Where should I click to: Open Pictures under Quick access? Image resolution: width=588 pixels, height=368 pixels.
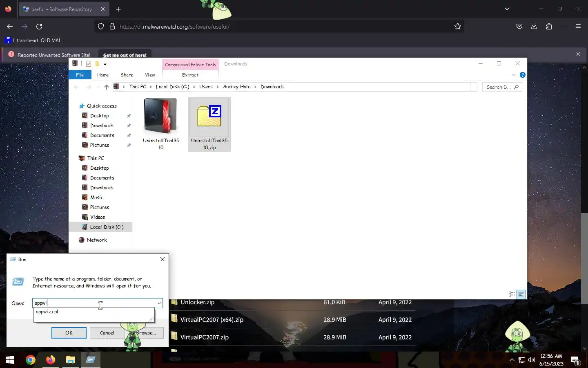[99, 145]
